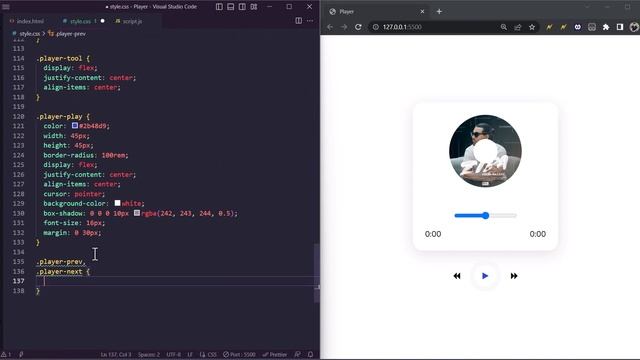Select CSS language mode in status bar
This screenshot has width=640, height=360.
point(209,354)
